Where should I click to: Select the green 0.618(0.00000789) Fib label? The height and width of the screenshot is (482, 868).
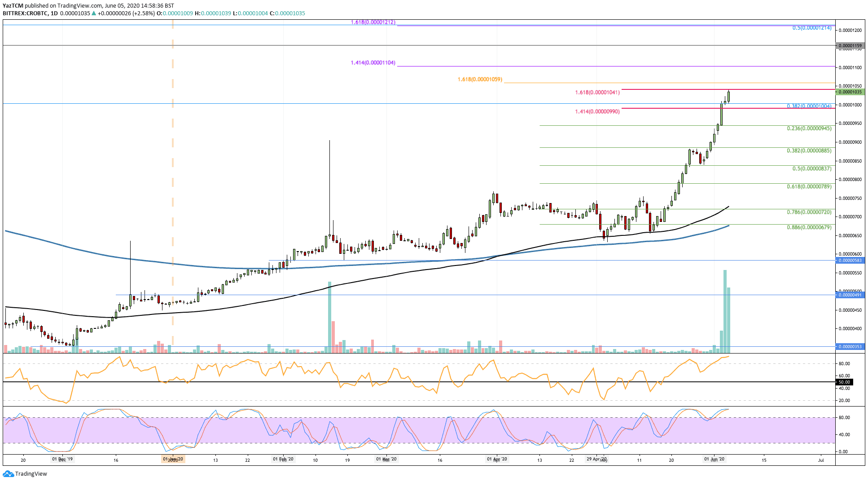point(809,186)
